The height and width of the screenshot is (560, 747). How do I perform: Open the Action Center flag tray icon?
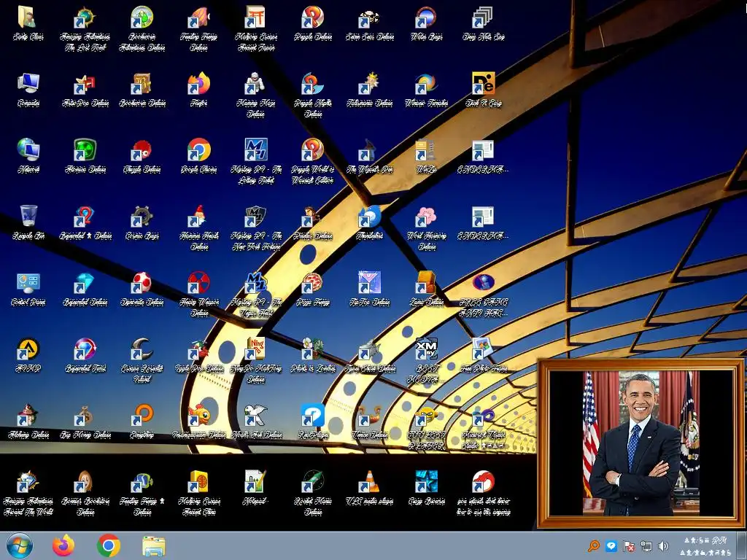coord(628,545)
